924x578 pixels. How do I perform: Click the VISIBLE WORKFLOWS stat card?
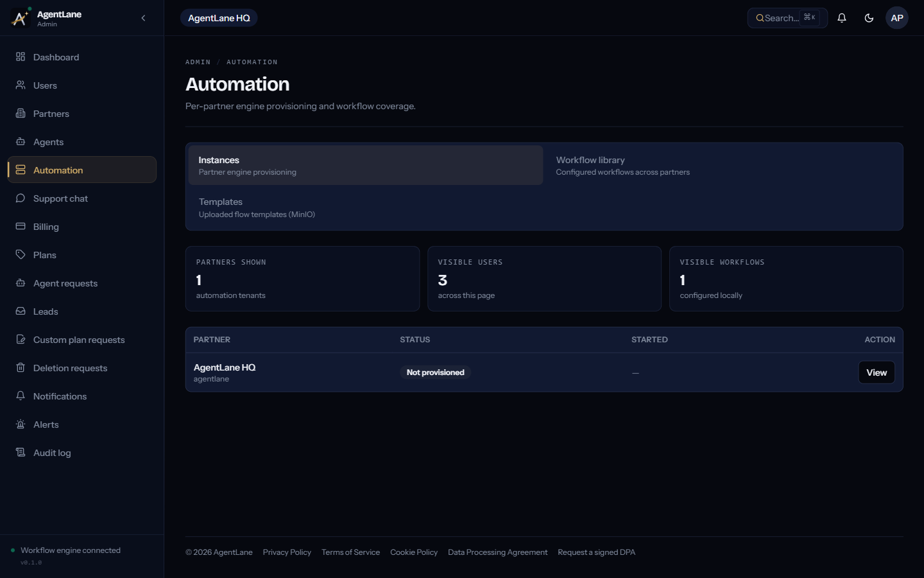(786, 279)
